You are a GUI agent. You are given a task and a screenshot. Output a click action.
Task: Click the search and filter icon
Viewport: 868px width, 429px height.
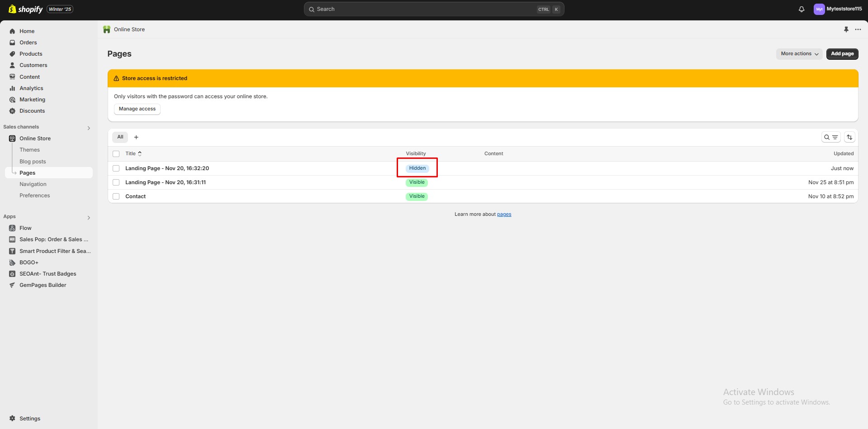831,137
